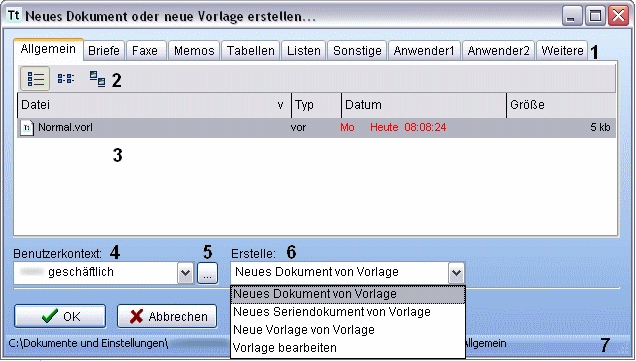Click the Tt application icon in title bar
Image resolution: width=636 pixels, height=361 pixels.
click(14, 16)
